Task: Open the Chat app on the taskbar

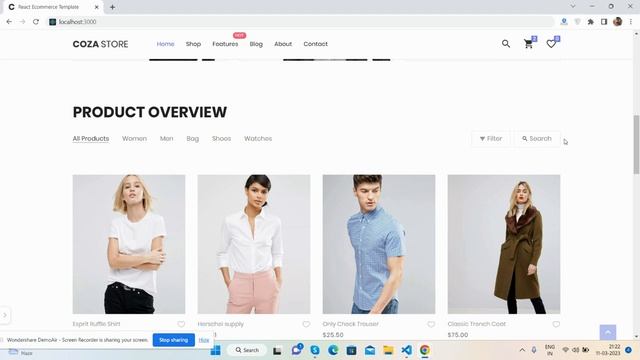Action: coord(296,350)
